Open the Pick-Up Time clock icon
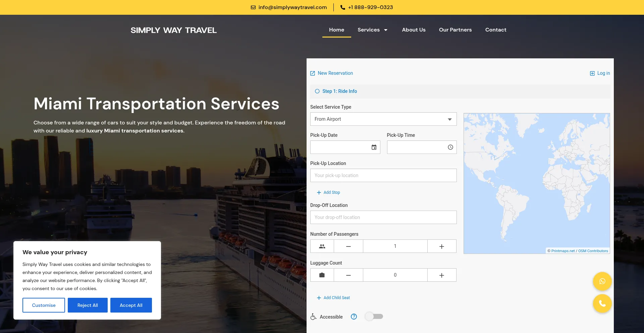This screenshot has height=333, width=644. click(x=450, y=147)
